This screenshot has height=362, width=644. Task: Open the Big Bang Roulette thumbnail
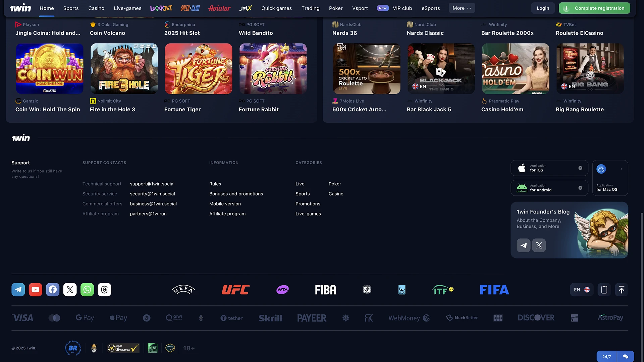click(590, 69)
